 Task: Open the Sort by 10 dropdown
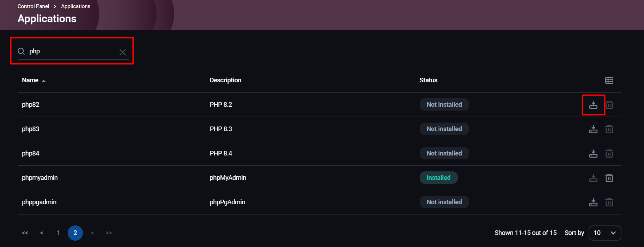click(605, 233)
